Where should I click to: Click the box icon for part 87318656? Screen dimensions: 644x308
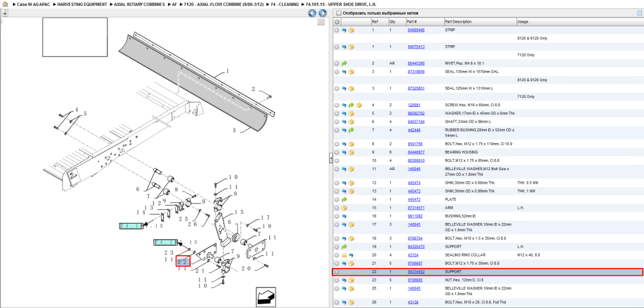click(352, 72)
